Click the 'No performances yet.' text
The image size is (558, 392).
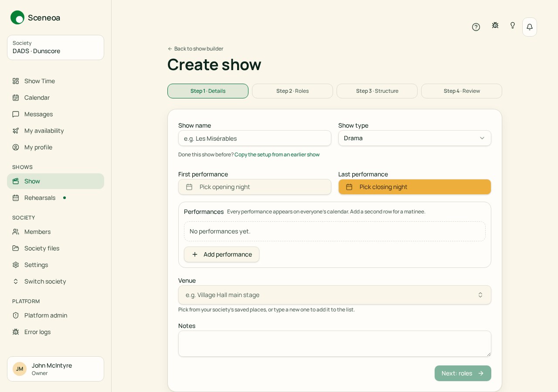click(x=220, y=231)
